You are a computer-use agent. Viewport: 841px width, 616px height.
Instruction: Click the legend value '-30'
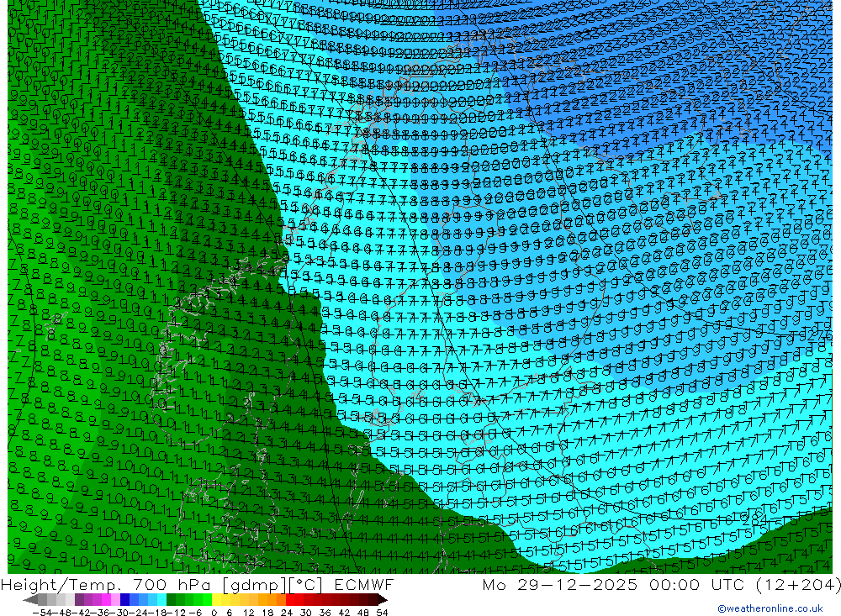(x=120, y=613)
